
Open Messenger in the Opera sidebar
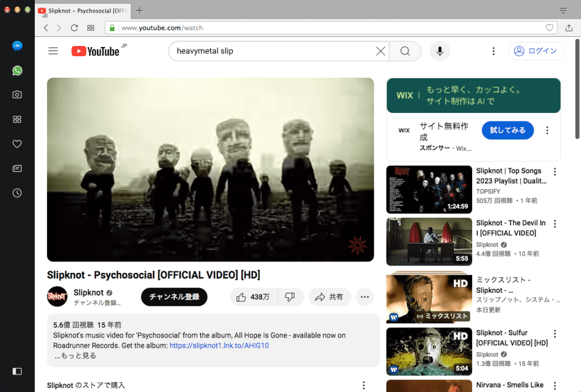coord(17,45)
